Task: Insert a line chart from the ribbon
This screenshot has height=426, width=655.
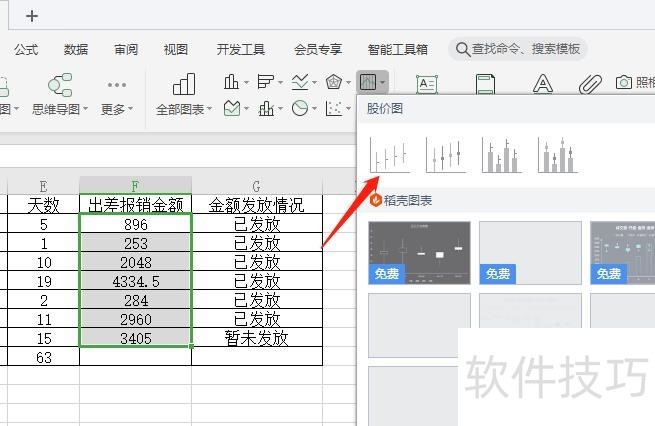Action: click(304, 82)
